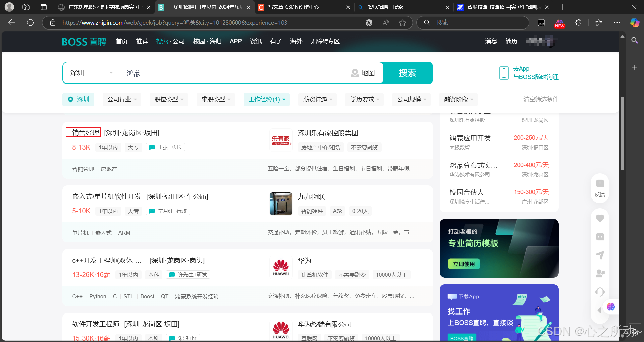Open the NEW badge extension icon
This screenshot has height=342, width=644.
point(560,23)
